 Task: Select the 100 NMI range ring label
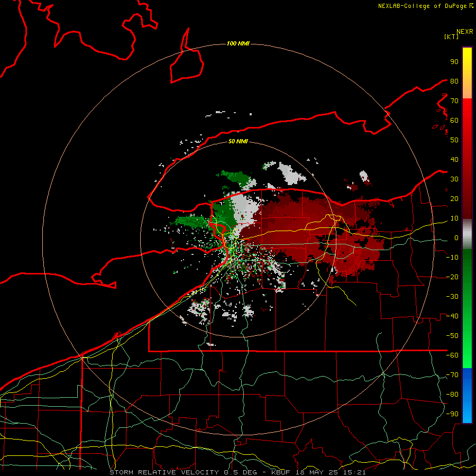(x=238, y=44)
